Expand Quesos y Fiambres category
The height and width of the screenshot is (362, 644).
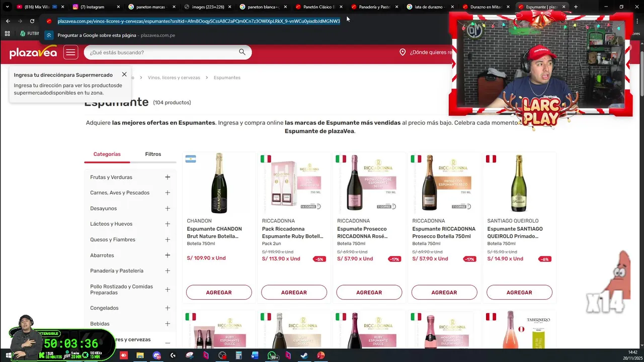tap(168, 239)
